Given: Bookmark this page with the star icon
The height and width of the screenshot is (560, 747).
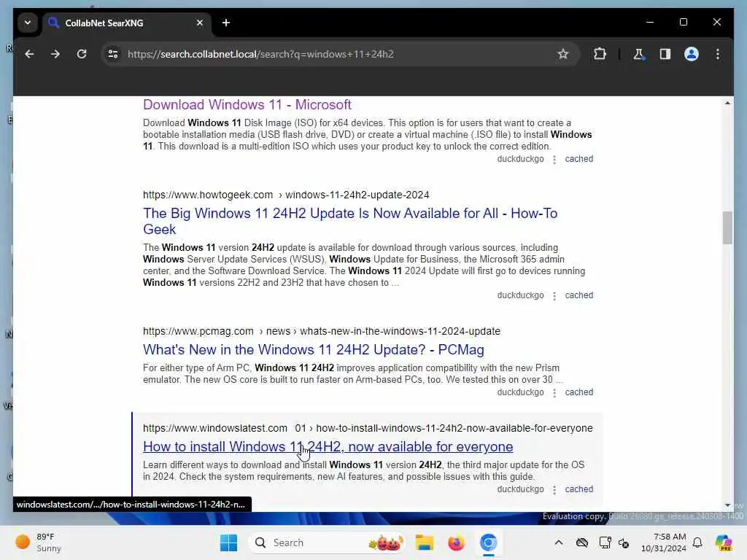Looking at the screenshot, I should point(562,54).
